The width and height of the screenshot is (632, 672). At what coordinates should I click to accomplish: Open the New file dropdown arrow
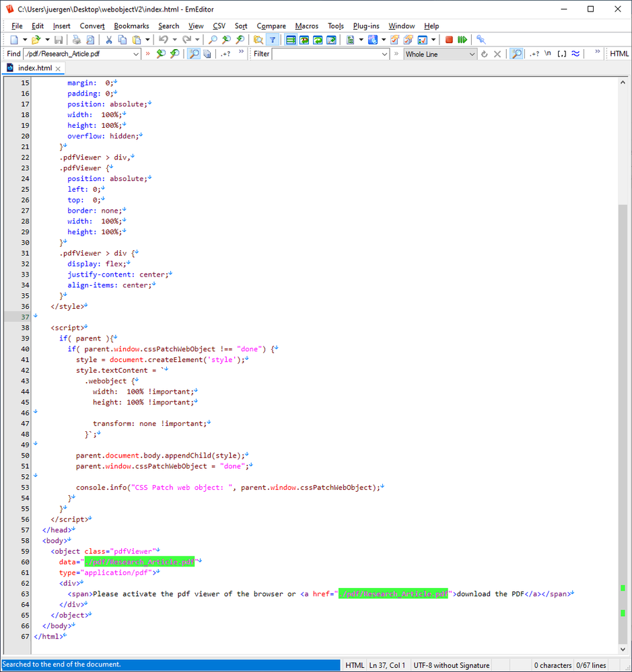coord(24,40)
